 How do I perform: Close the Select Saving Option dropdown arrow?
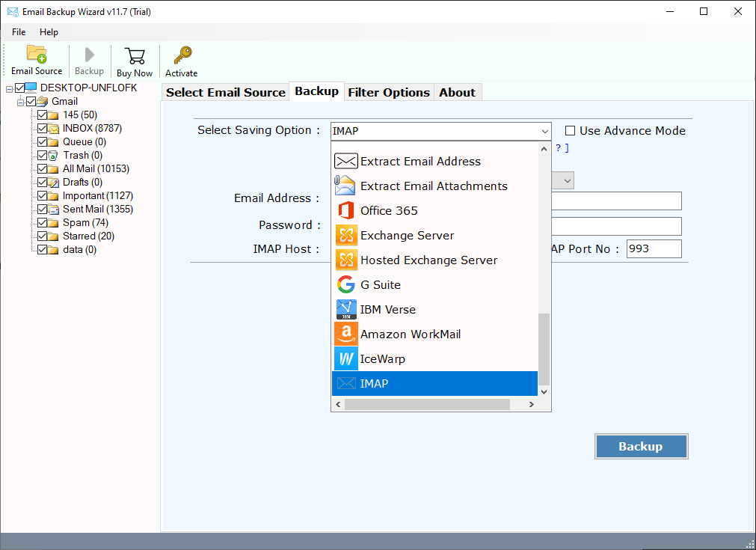point(544,131)
